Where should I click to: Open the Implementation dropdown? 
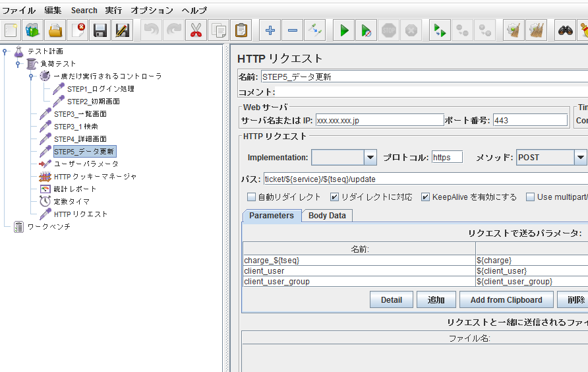(370, 157)
